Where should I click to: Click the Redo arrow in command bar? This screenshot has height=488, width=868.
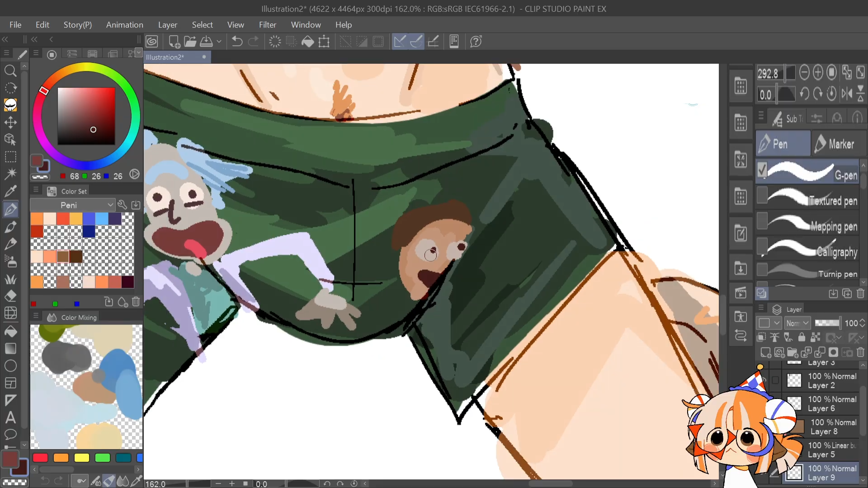(x=254, y=42)
